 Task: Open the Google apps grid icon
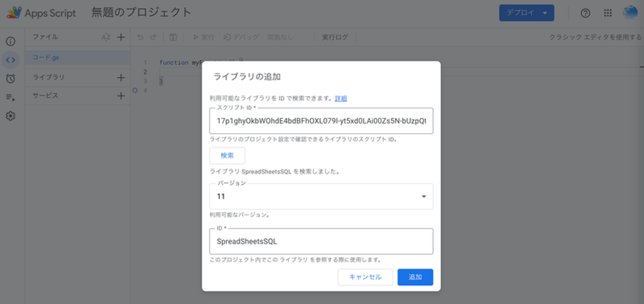(x=607, y=13)
